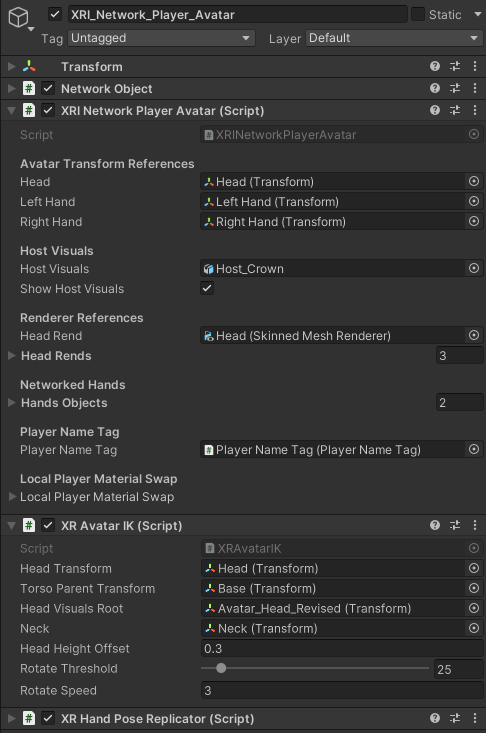Collapse the XR Avatar IK component
The width and height of the screenshot is (486, 733).
11,525
